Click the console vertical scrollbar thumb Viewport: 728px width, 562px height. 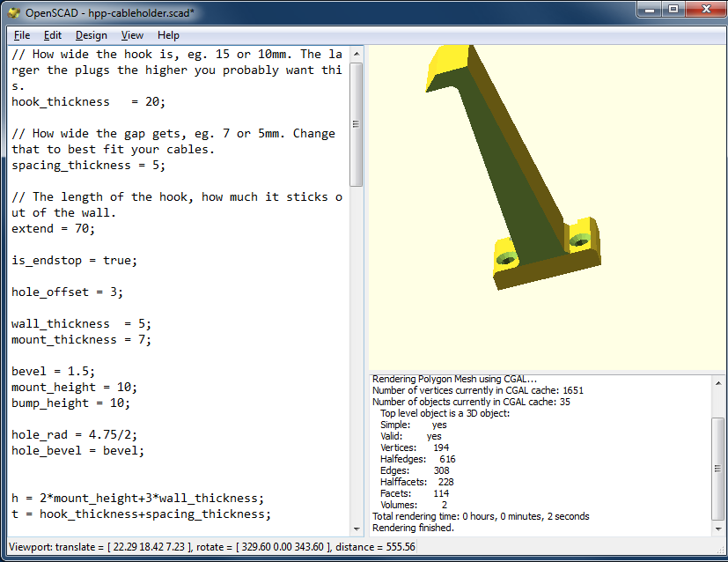click(718, 469)
